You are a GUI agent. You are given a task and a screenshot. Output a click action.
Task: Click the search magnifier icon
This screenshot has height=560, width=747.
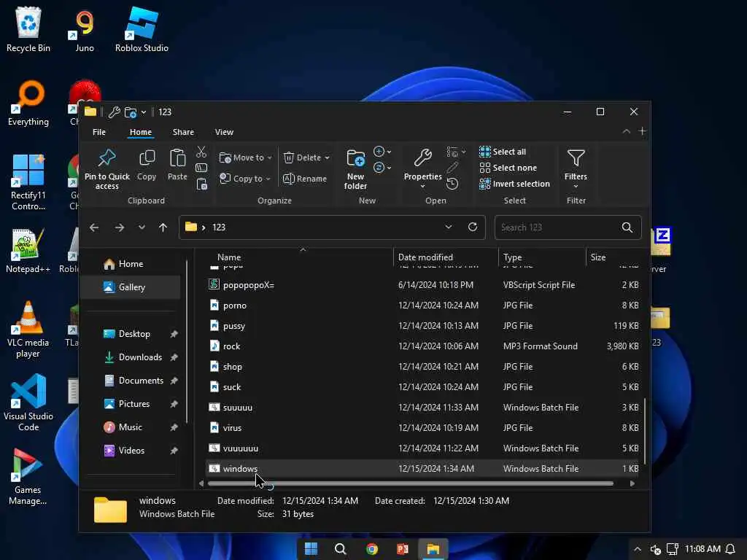tap(627, 227)
